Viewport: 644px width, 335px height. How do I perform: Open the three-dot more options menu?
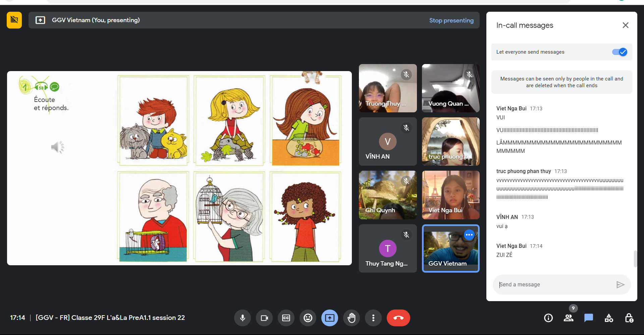pyautogui.click(x=373, y=318)
